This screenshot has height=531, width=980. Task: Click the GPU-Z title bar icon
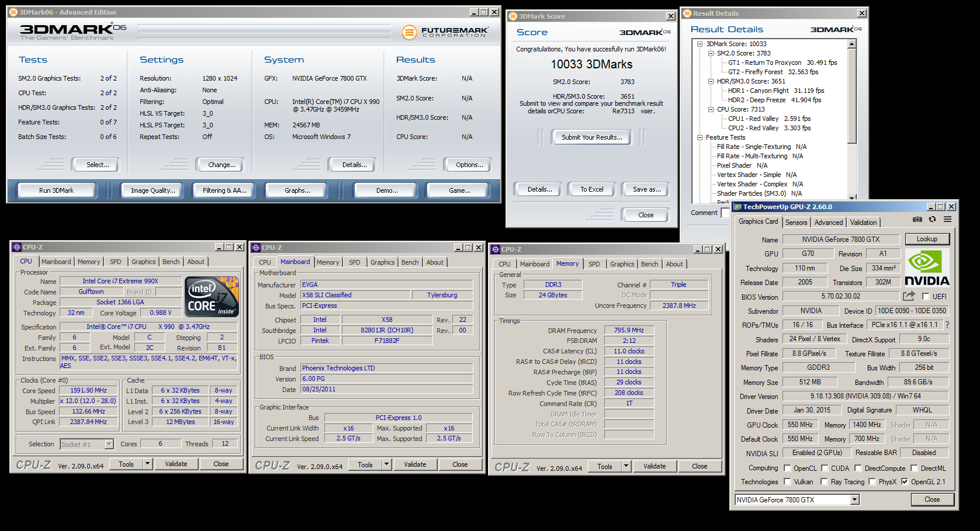coord(737,207)
